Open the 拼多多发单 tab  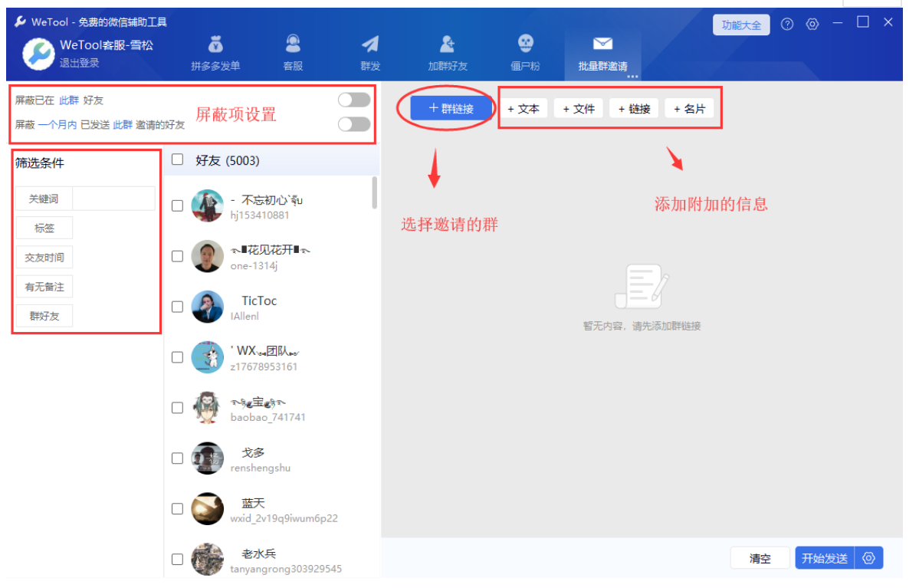coord(215,53)
